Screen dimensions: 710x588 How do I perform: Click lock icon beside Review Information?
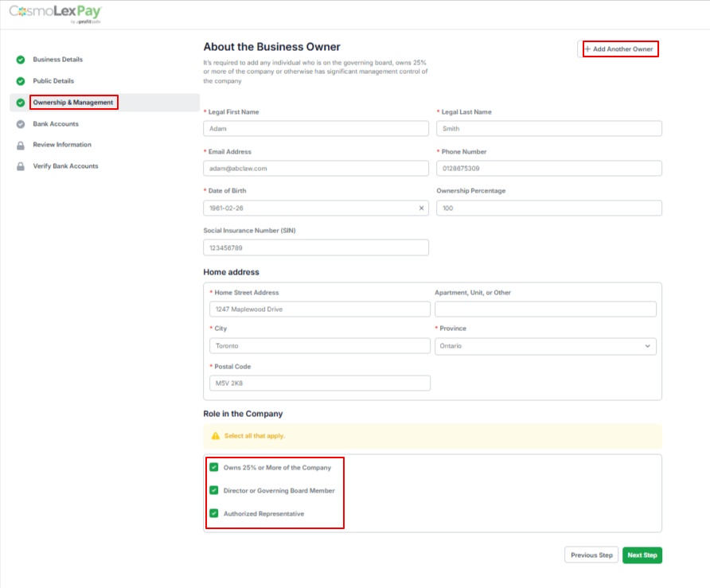[x=21, y=146]
